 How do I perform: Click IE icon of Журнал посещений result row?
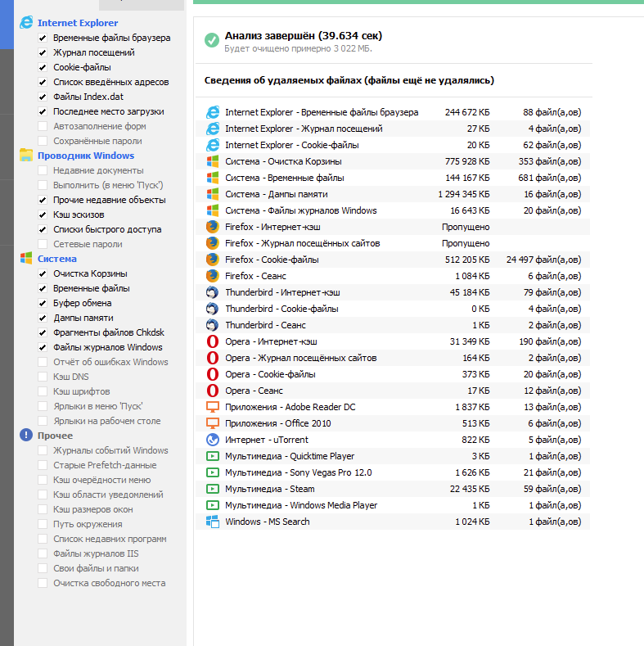[213, 129]
